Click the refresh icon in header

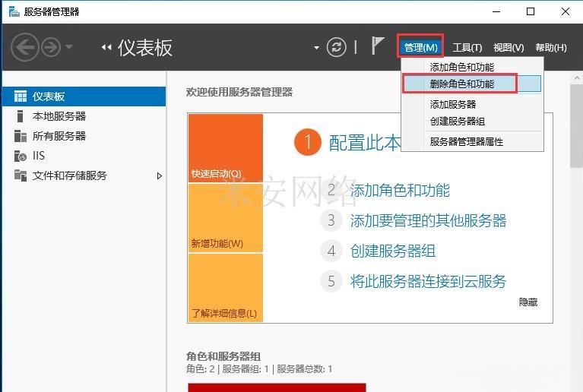pos(337,47)
